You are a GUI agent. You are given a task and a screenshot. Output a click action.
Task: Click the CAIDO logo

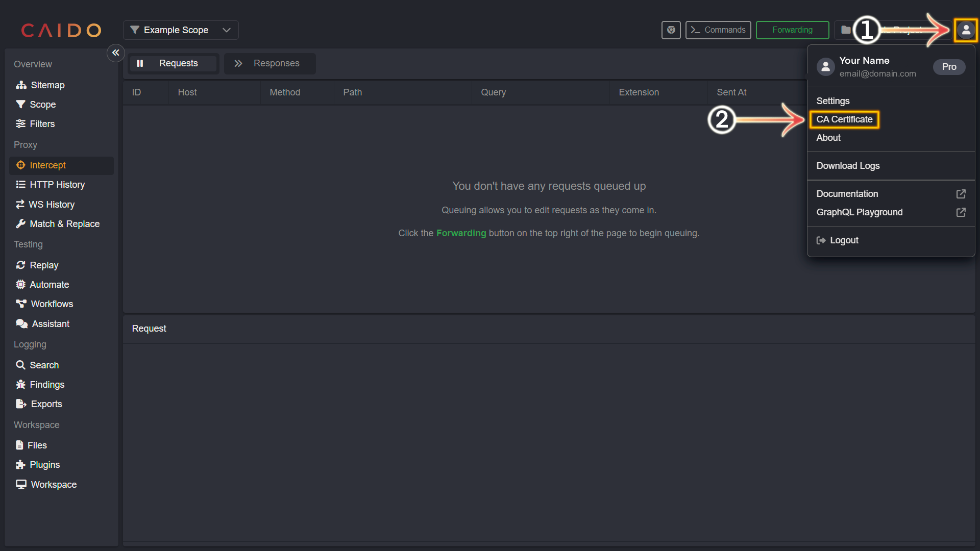(61, 30)
